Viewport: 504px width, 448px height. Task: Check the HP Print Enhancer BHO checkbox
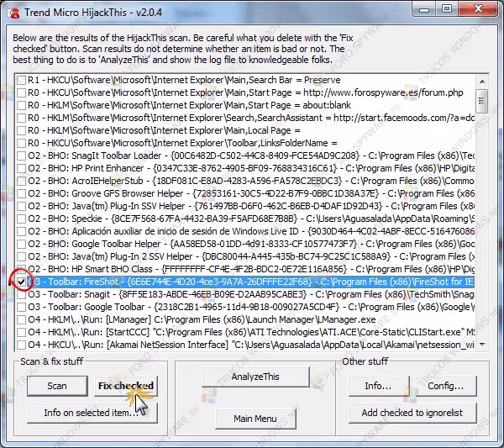click(x=21, y=168)
